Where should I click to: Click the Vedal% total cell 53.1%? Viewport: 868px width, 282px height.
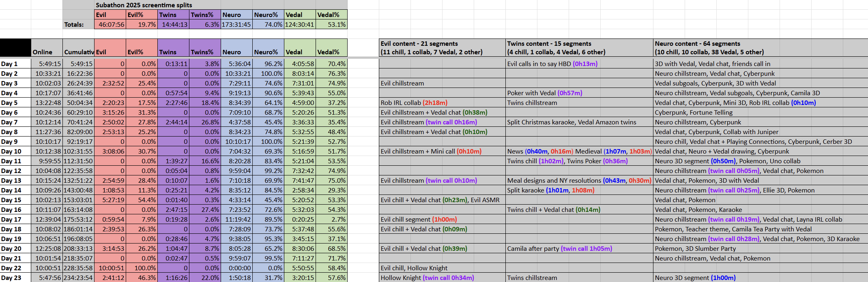(331, 24)
